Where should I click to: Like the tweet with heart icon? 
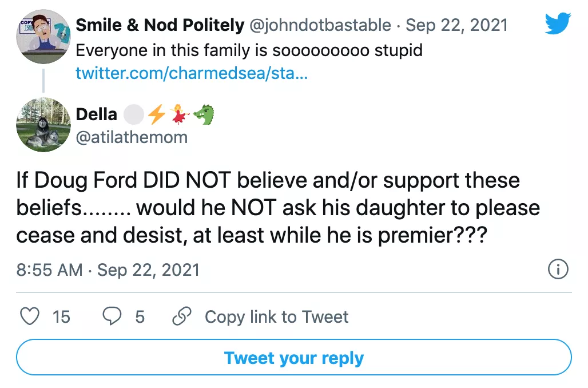[x=30, y=316]
